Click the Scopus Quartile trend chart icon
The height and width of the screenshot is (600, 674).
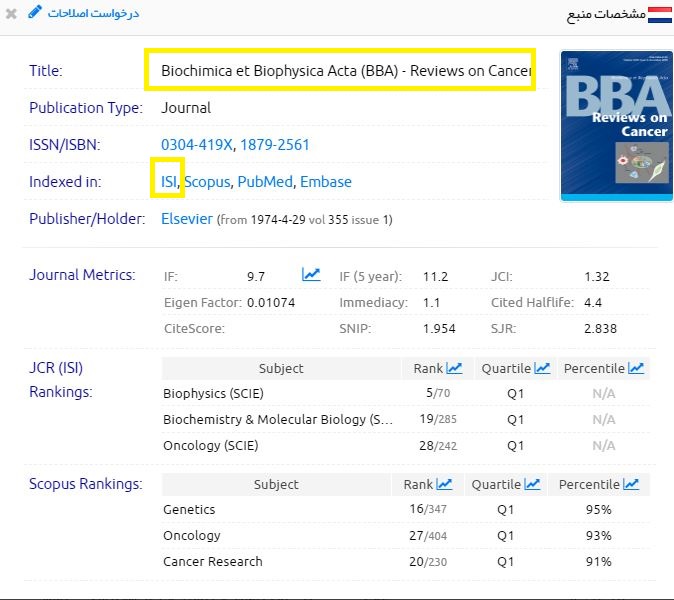tap(532, 484)
